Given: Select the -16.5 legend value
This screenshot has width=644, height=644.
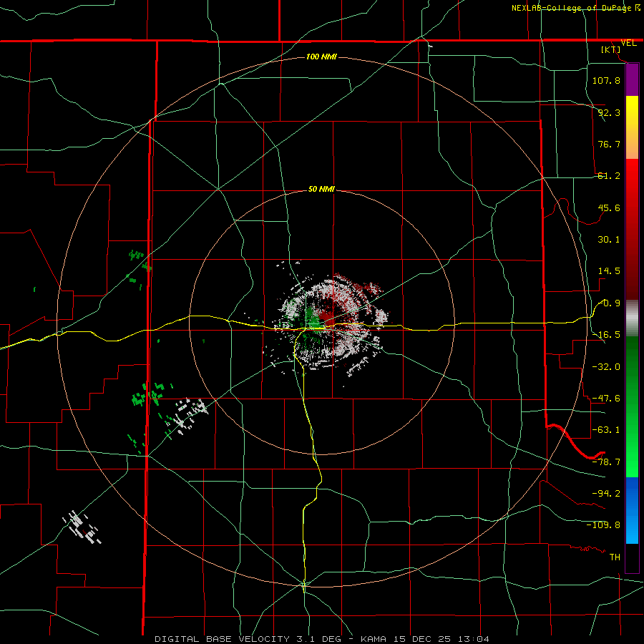Looking at the screenshot, I should tap(606, 335).
